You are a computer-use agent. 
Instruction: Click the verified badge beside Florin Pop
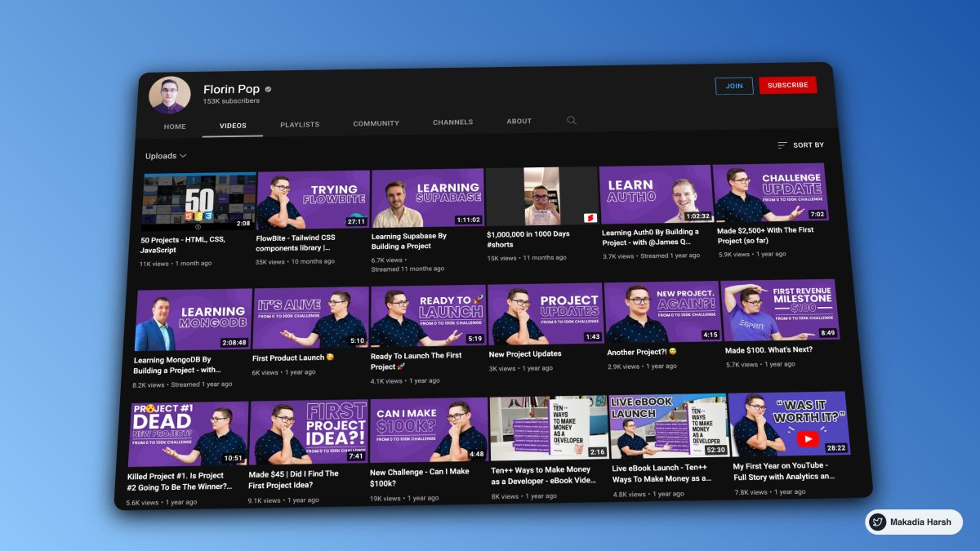266,88
